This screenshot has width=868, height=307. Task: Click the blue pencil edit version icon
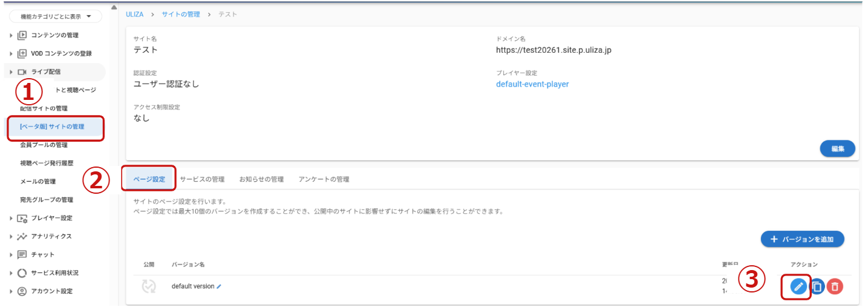point(798,286)
